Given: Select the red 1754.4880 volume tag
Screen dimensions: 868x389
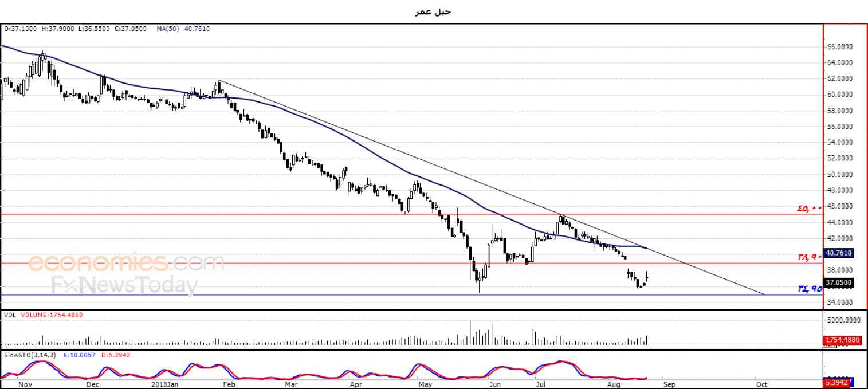Looking at the screenshot, I should 842,340.
